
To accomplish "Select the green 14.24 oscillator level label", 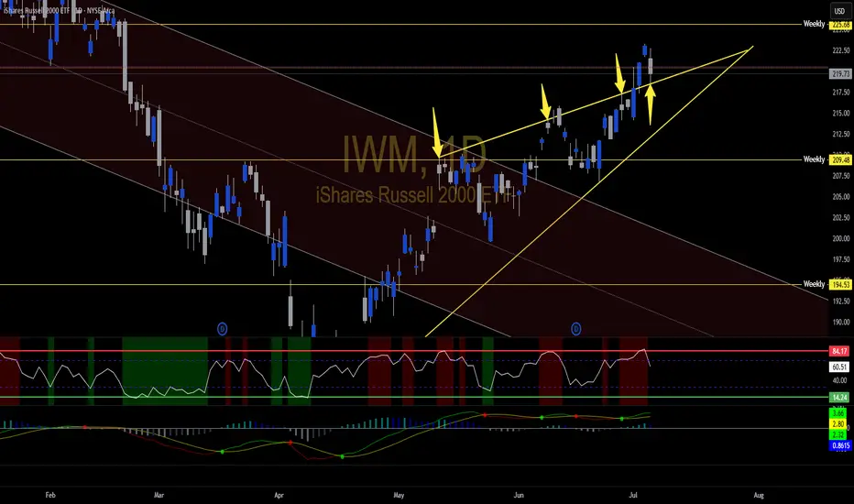I will (839, 397).
